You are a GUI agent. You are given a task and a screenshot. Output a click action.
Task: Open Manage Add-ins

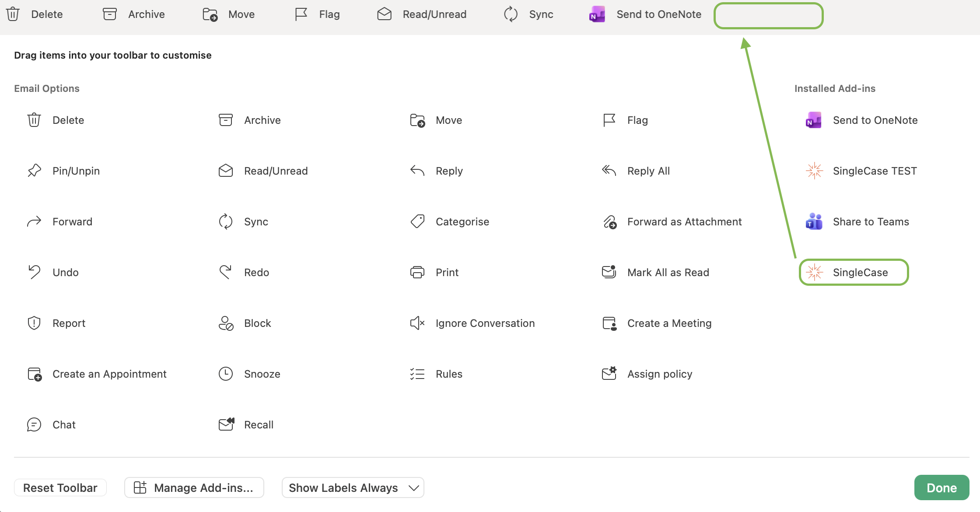pyautogui.click(x=194, y=487)
